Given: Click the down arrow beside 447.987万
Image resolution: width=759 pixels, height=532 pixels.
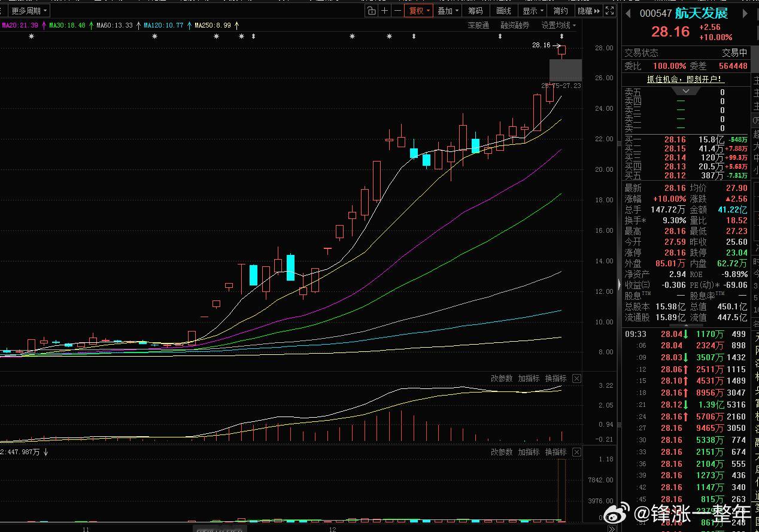Looking at the screenshot, I should [45, 452].
